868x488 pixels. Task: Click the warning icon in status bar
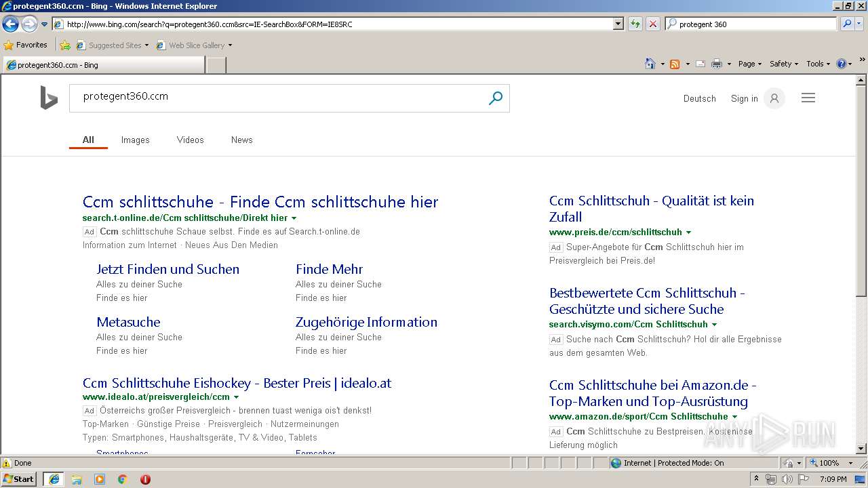coord(7,463)
